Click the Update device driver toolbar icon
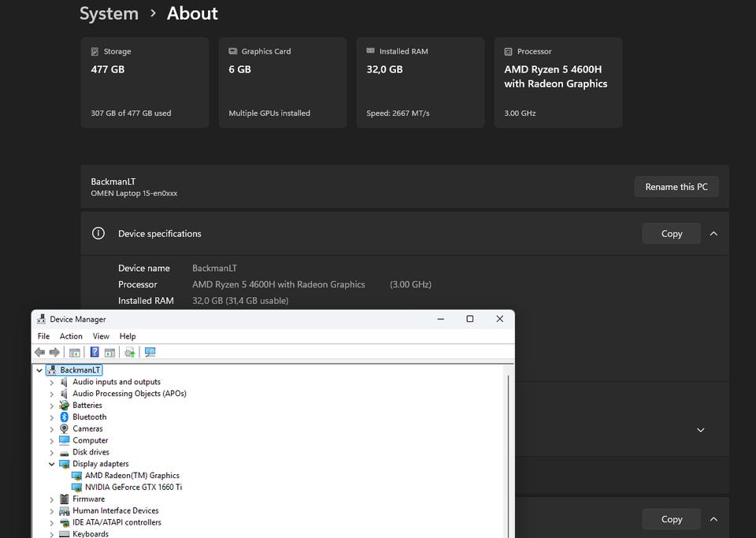756x538 pixels. (129, 352)
